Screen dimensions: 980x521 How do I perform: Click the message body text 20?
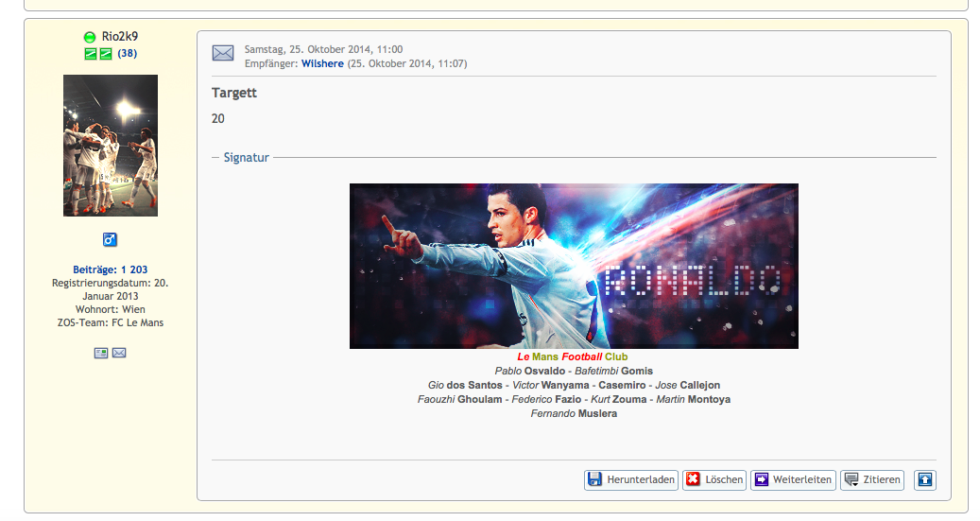[x=218, y=119]
